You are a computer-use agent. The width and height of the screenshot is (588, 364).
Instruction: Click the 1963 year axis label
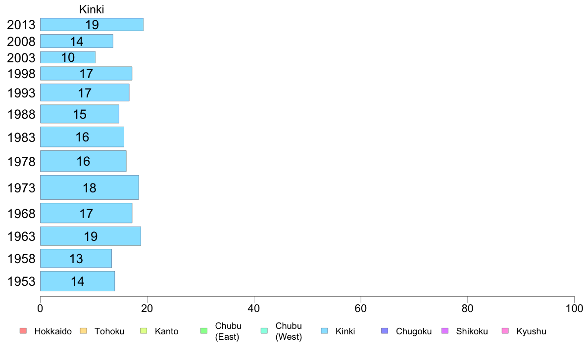pyautogui.click(x=21, y=236)
